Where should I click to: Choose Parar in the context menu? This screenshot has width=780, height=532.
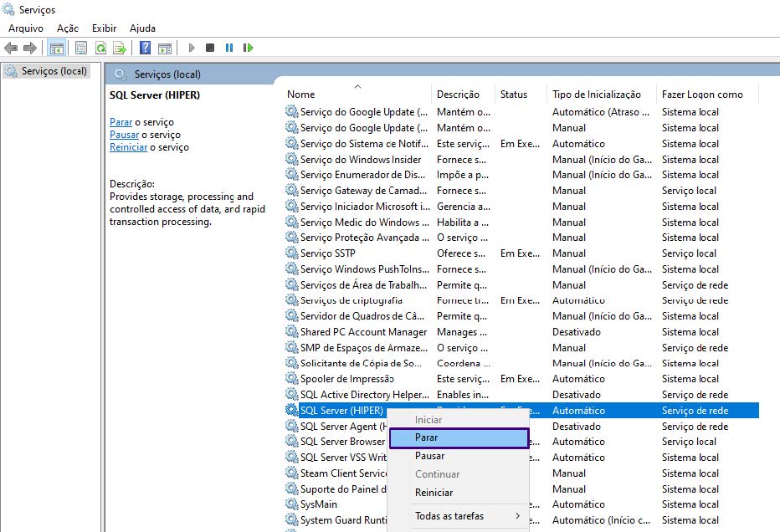coord(427,437)
